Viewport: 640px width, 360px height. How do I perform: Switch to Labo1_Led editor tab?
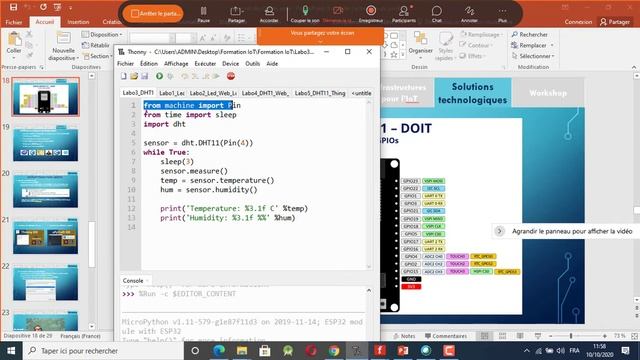(171, 93)
